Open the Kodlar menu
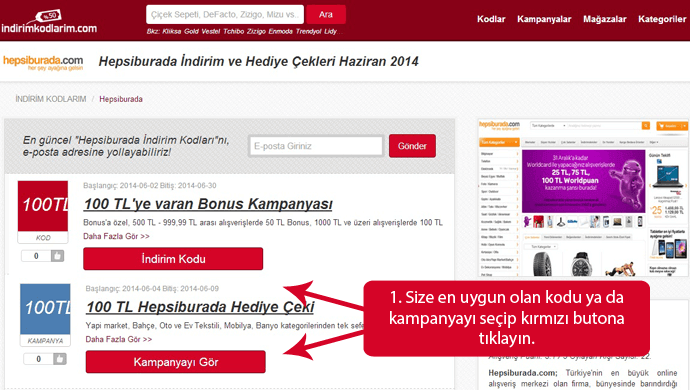The image size is (690, 390). tap(491, 19)
